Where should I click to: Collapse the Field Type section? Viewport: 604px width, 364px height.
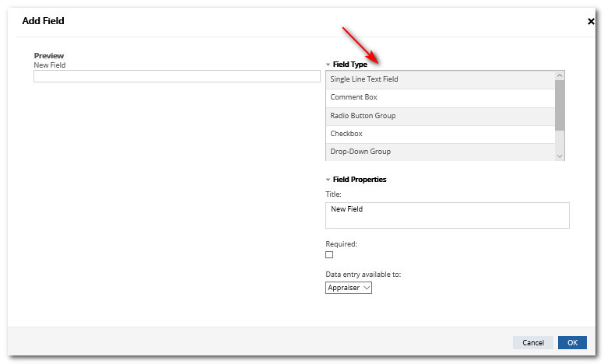328,65
